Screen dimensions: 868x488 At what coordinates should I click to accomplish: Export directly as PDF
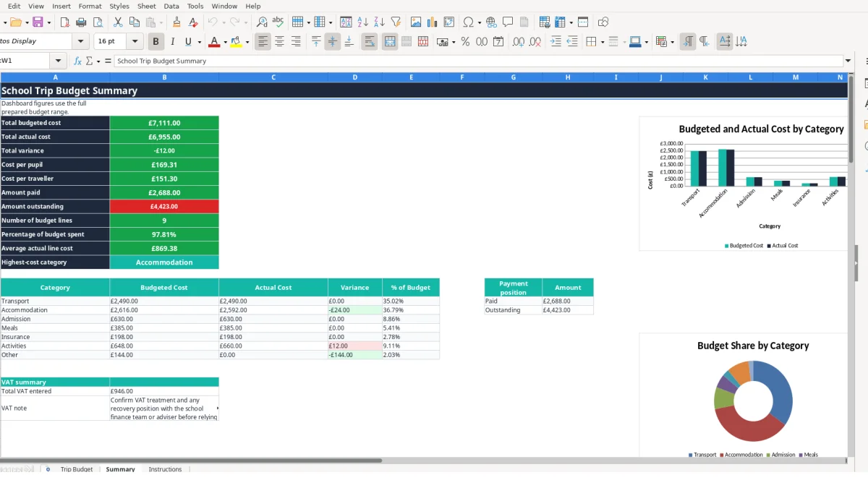coord(64,22)
